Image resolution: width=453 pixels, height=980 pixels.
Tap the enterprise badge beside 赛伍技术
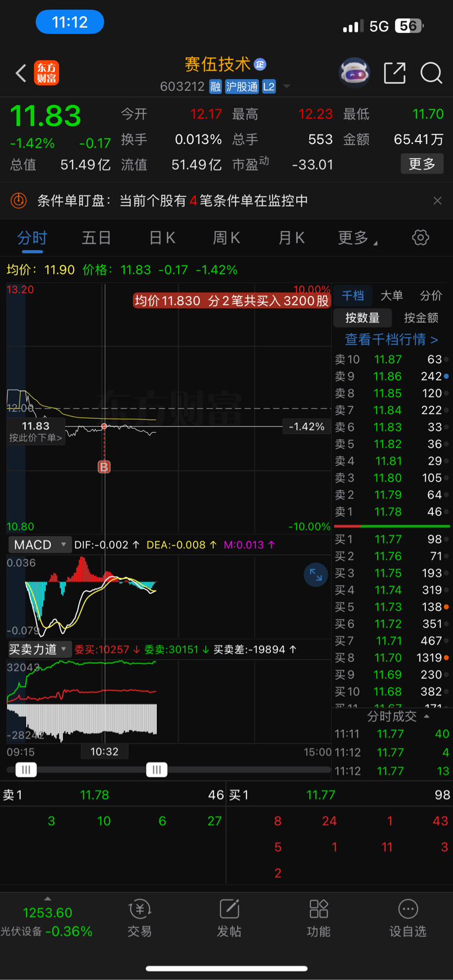pos(260,64)
